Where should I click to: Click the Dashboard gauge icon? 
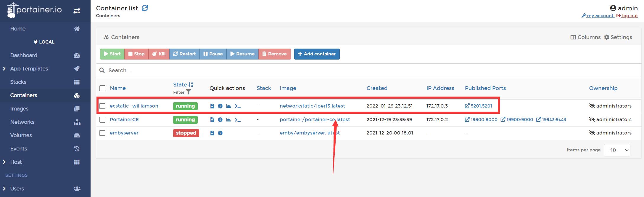77,55
